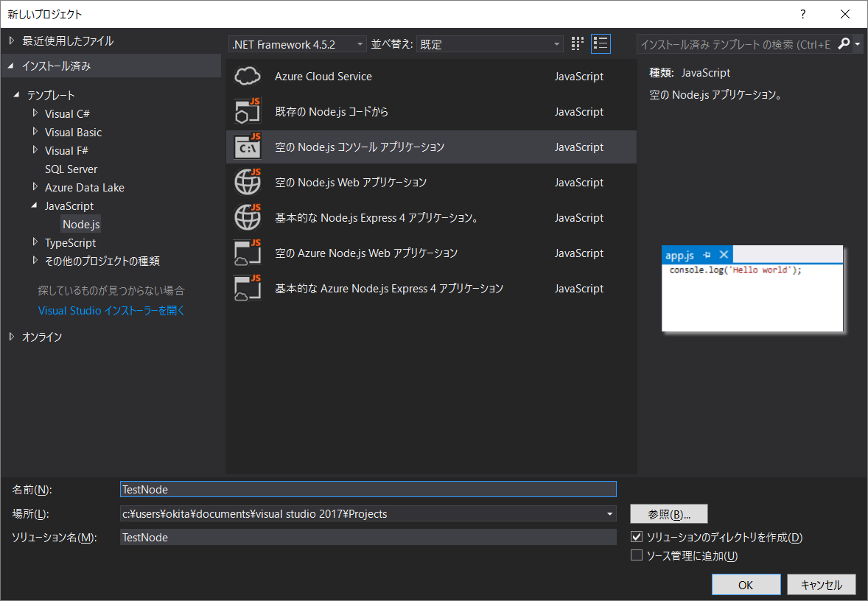
Task: Select SQL Server in template tree
Action: (x=71, y=169)
